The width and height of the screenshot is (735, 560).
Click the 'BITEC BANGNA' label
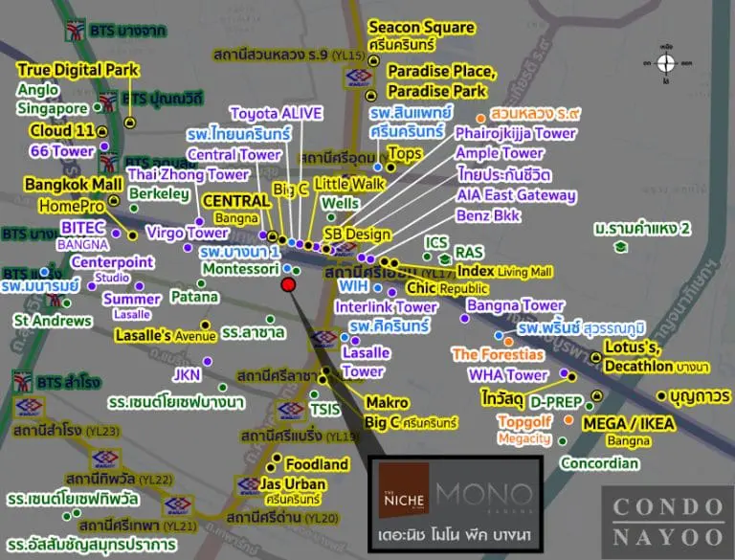point(83,235)
